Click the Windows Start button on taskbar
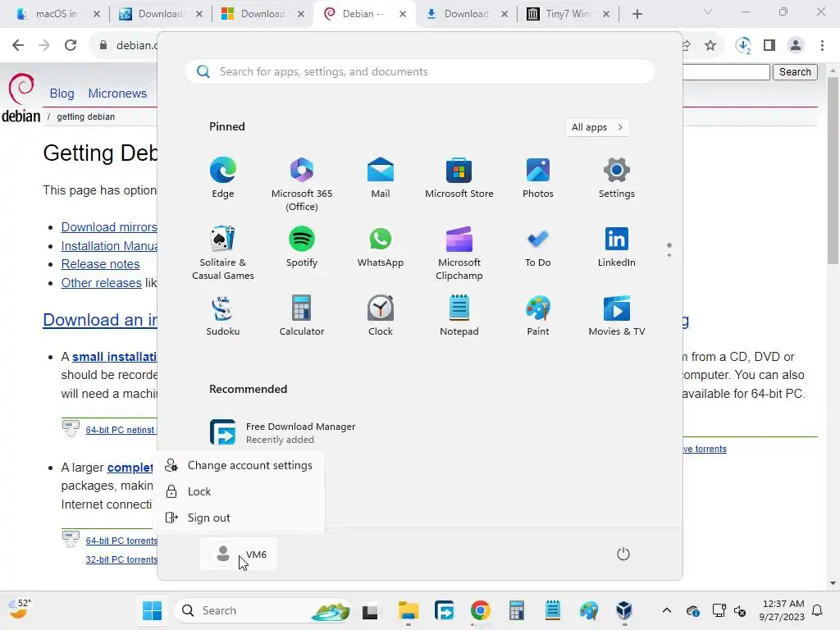The width and height of the screenshot is (840, 630). (x=152, y=610)
